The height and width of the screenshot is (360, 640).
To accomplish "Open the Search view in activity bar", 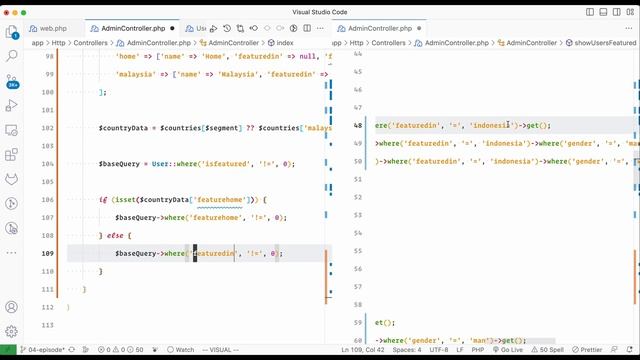I will coord(11,56).
